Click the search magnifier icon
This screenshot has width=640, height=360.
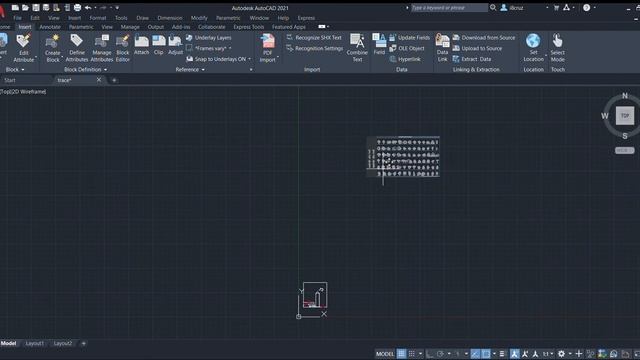[493, 7]
